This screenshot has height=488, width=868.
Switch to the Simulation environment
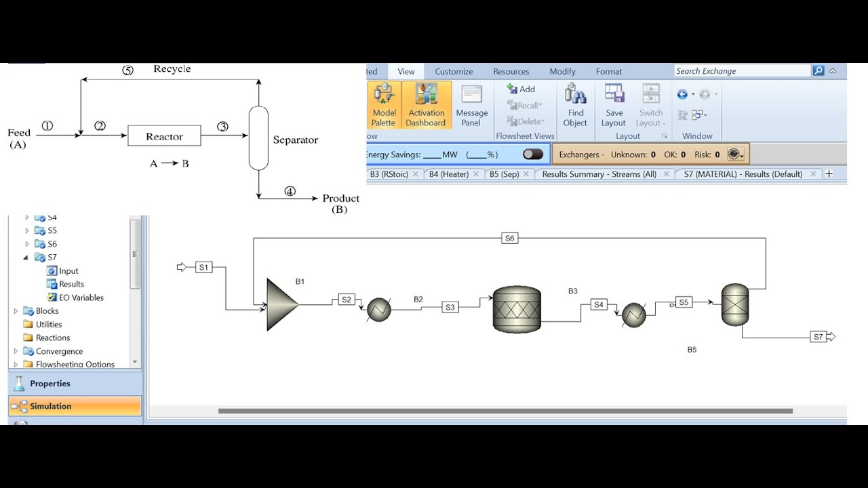point(75,406)
